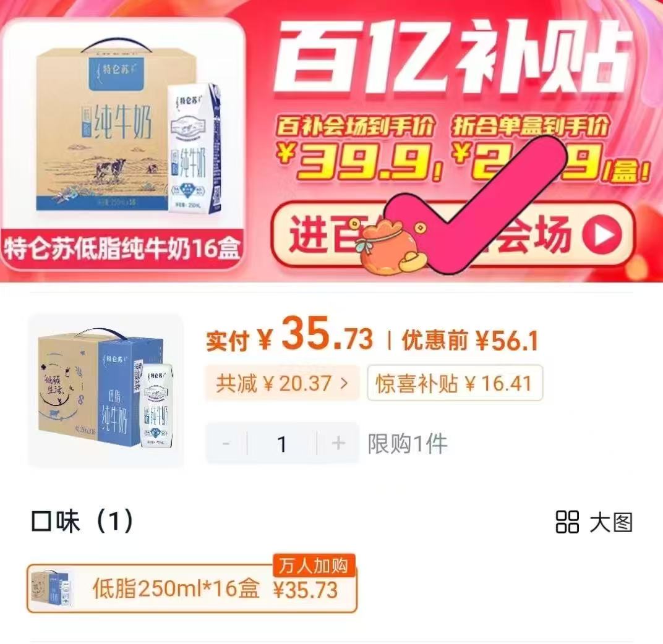The width and height of the screenshot is (663, 644).
Task: Tap the play arrow icon on banner button
Action: coord(602,234)
